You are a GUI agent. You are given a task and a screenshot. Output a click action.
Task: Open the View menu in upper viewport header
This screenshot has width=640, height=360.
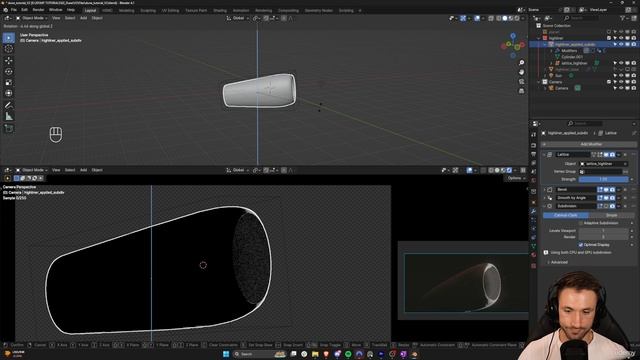[x=56, y=18]
